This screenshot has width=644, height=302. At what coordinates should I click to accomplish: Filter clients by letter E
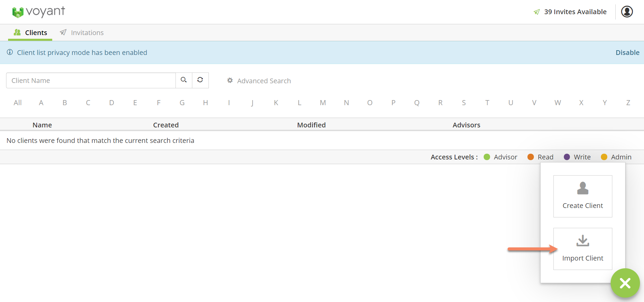(135, 103)
